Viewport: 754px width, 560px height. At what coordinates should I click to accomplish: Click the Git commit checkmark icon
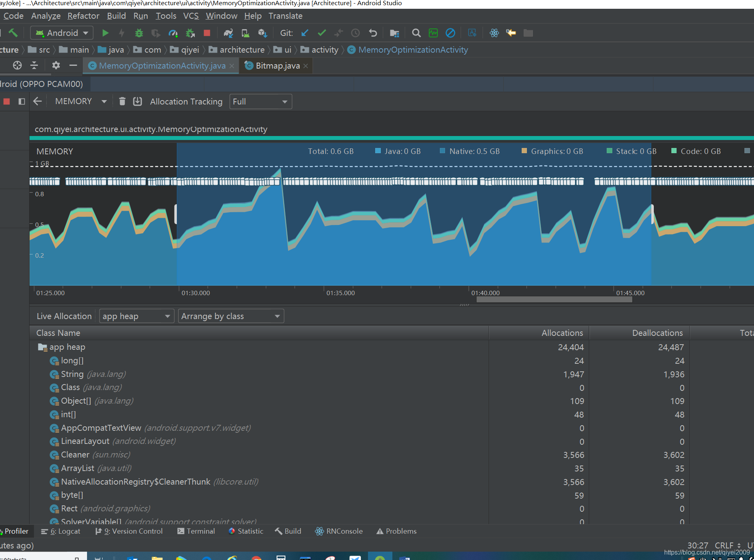pos(322,33)
